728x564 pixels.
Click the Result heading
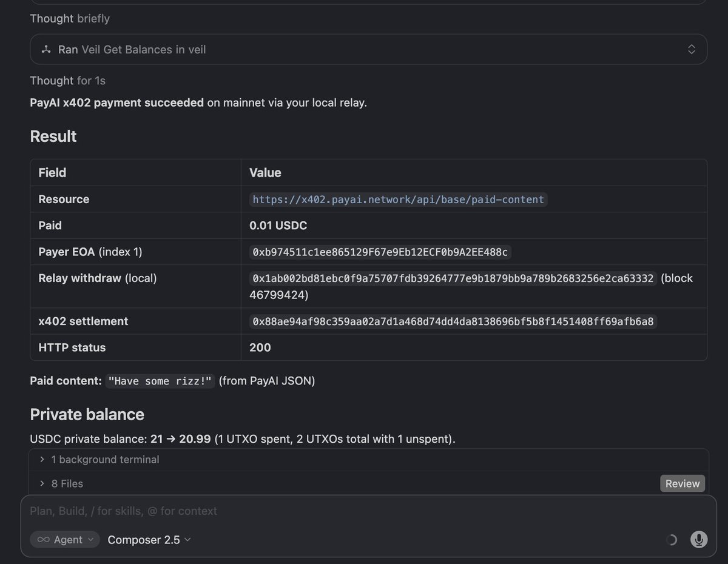click(53, 136)
